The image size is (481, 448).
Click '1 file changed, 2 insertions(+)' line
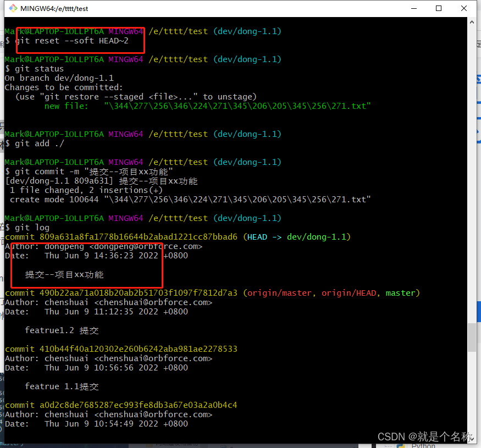[86, 190]
